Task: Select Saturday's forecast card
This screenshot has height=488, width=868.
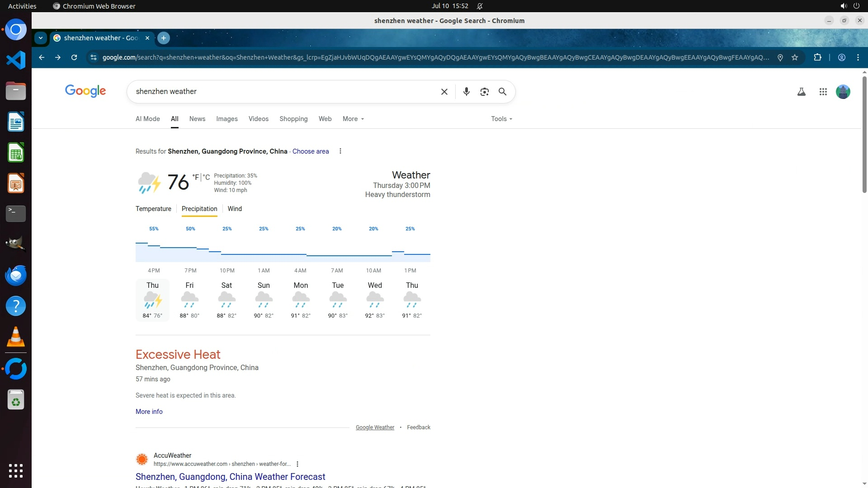Action: [226, 300]
